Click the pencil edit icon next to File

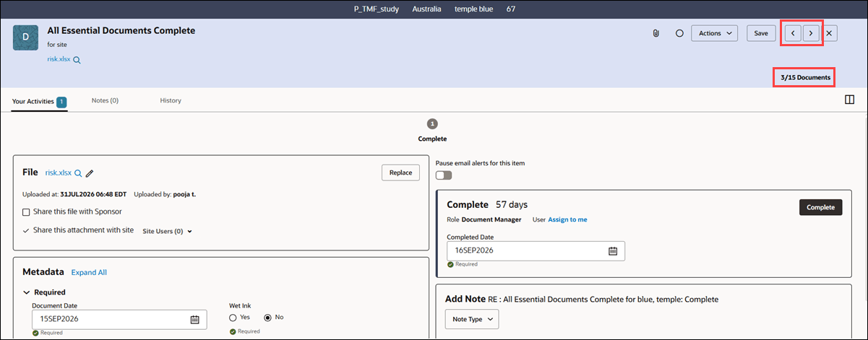pos(90,173)
